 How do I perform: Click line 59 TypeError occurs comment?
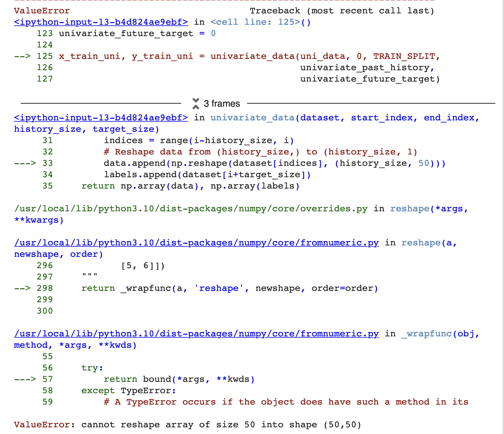coord(286,402)
